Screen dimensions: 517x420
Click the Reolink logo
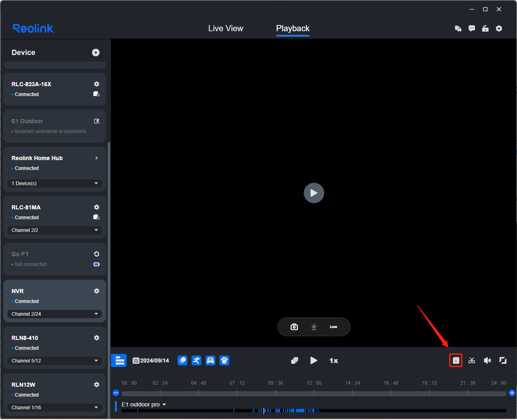[33, 28]
